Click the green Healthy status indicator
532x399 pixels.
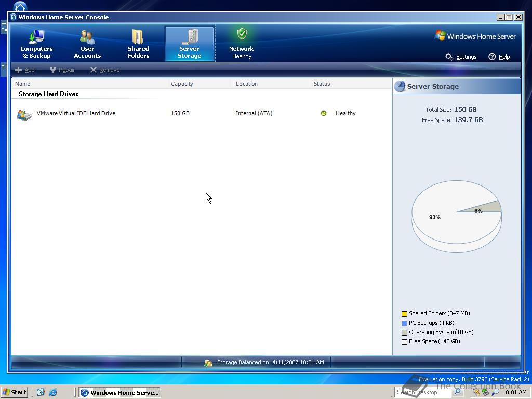point(323,113)
